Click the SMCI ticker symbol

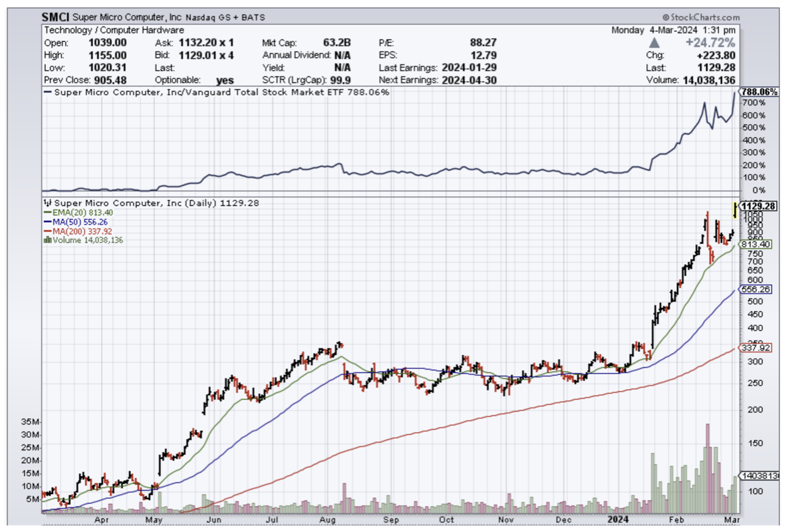[57, 18]
